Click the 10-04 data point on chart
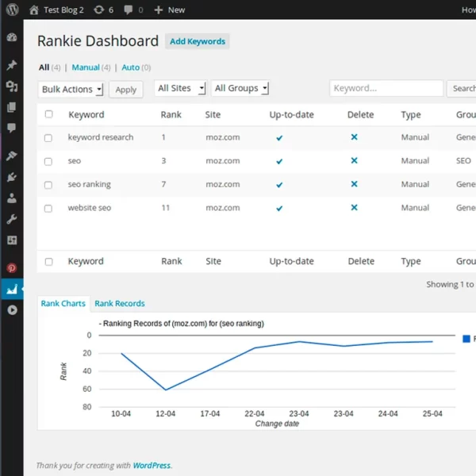Viewport: 476px width, 476px height. coord(121,353)
